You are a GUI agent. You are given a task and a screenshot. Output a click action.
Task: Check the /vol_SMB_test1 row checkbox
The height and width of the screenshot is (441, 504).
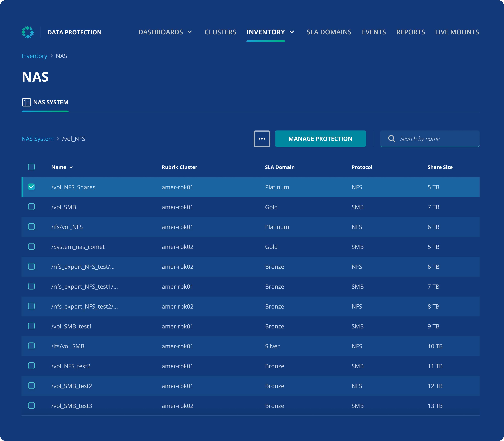pos(32,326)
